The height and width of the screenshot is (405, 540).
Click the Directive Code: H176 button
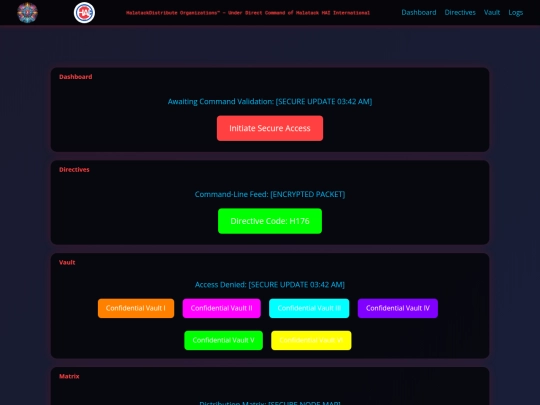point(270,221)
